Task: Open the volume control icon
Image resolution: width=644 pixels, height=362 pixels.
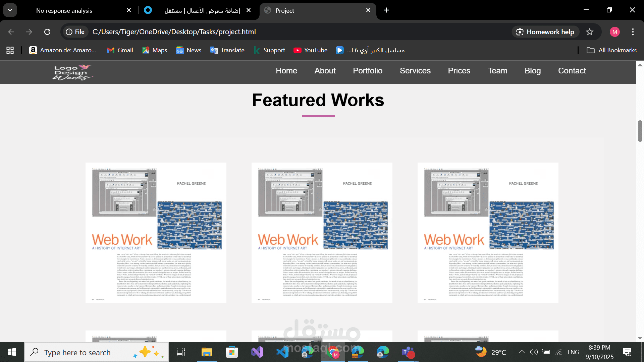Action: [x=534, y=352]
